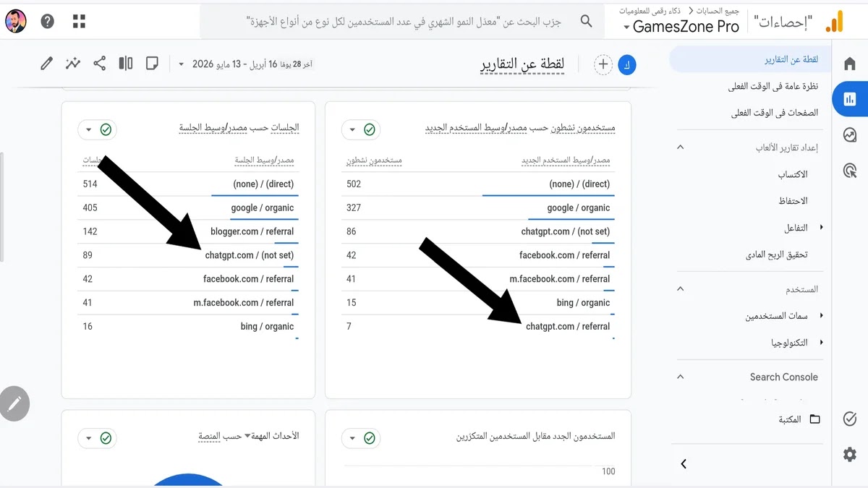868x488 pixels.
Task: Select لقطة عن التقارير in sidebar
Action: pos(749,59)
